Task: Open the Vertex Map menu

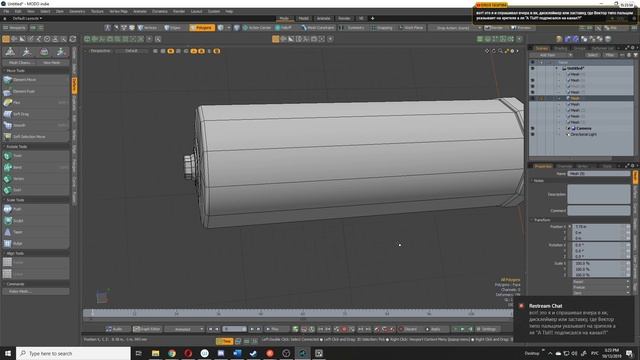Action: click(118, 11)
